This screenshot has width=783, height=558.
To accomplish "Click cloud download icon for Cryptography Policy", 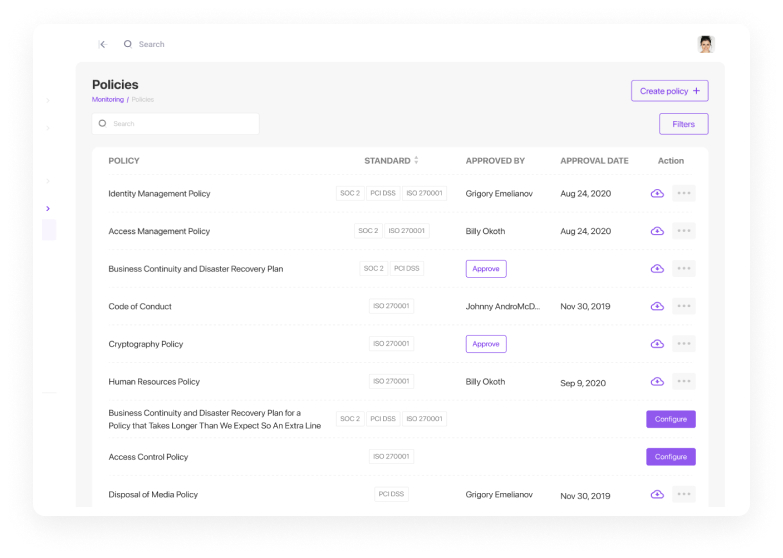I will [x=657, y=344].
